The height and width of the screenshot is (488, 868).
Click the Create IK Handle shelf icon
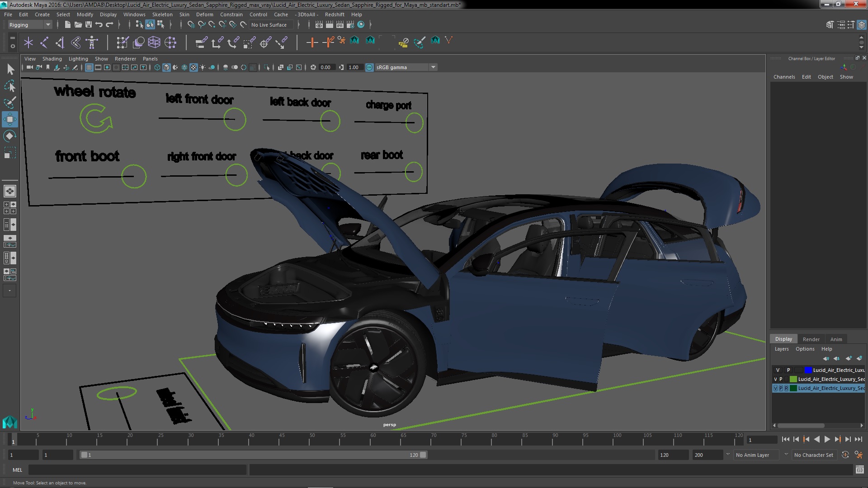[60, 42]
